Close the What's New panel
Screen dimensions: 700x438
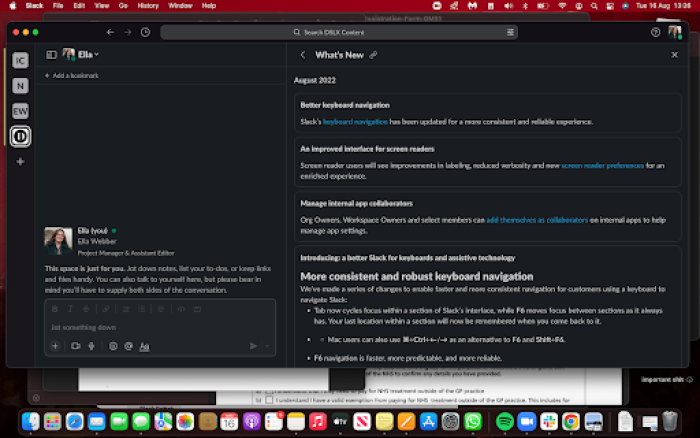click(x=675, y=55)
